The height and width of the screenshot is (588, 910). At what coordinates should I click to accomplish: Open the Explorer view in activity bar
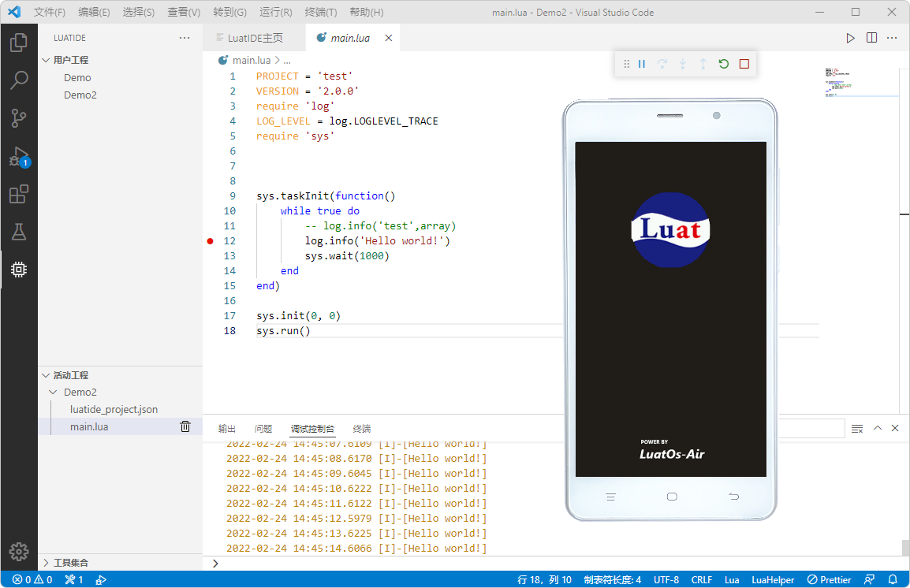tap(19, 43)
